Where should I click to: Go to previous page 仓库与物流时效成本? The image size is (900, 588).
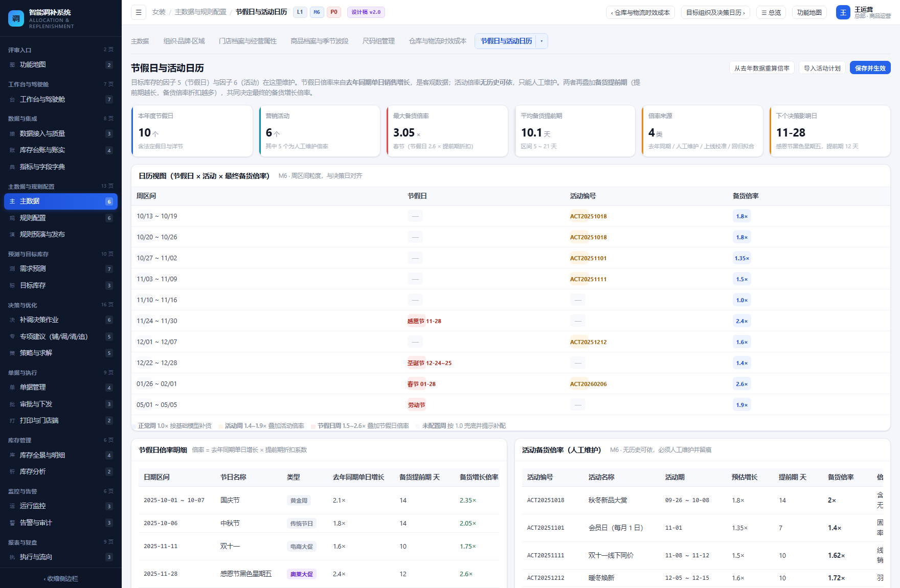(640, 13)
